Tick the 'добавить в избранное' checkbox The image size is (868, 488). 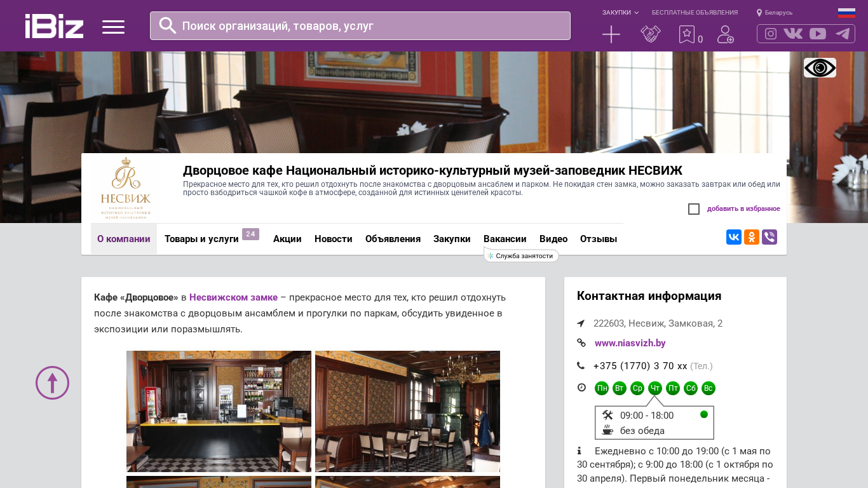[x=694, y=209]
